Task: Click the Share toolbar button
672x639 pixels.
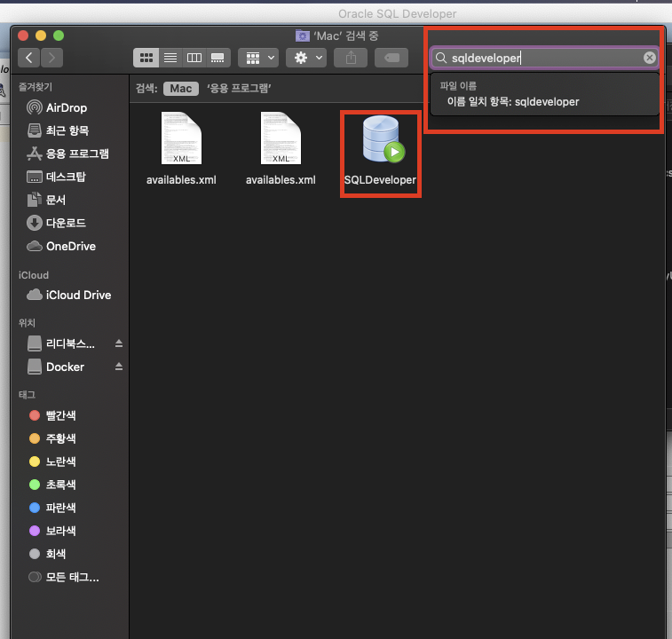Action: pos(351,58)
